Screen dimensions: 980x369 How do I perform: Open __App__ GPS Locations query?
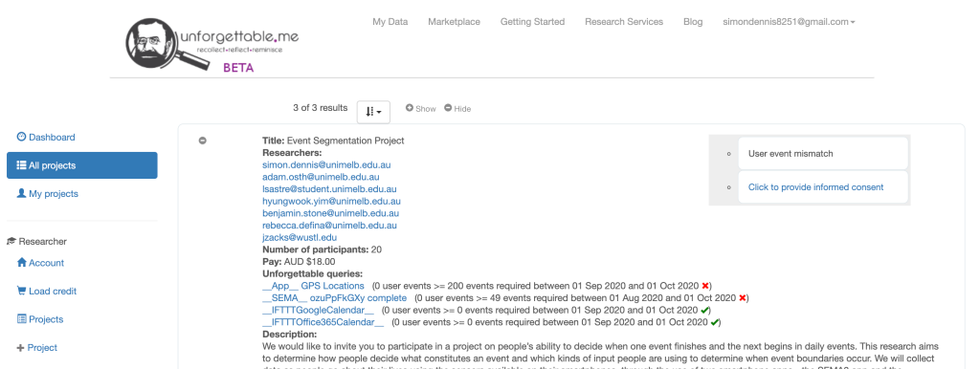(x=313, y=285)
